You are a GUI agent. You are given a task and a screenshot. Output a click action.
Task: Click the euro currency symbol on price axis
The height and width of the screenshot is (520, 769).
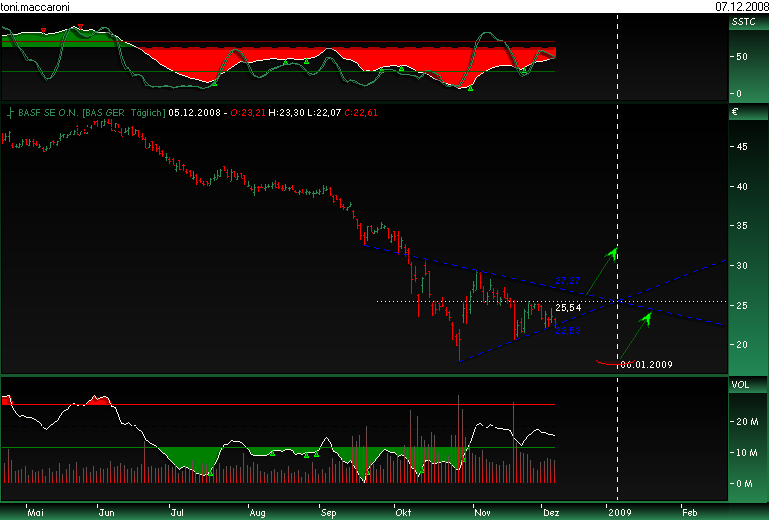pos(735,113)
